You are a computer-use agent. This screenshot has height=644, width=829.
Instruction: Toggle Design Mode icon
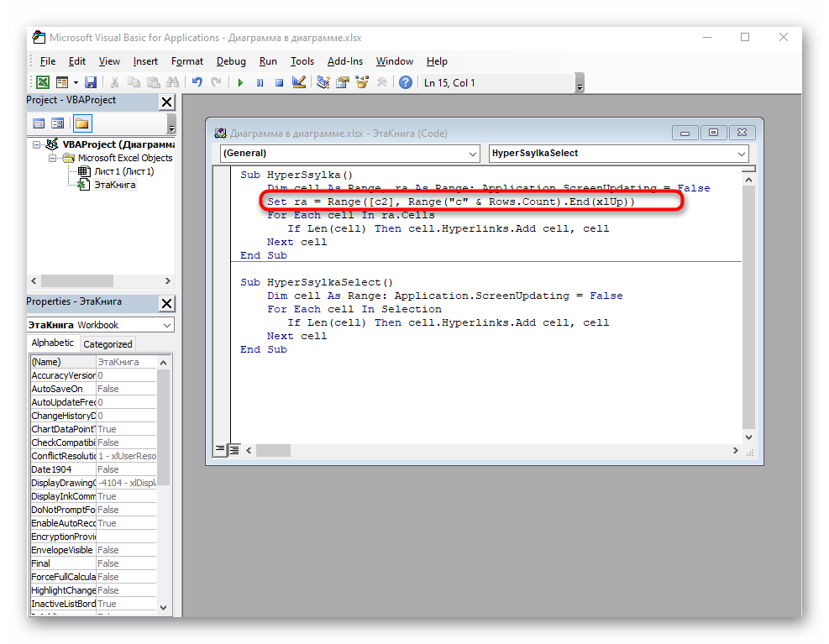coord(298,82)
